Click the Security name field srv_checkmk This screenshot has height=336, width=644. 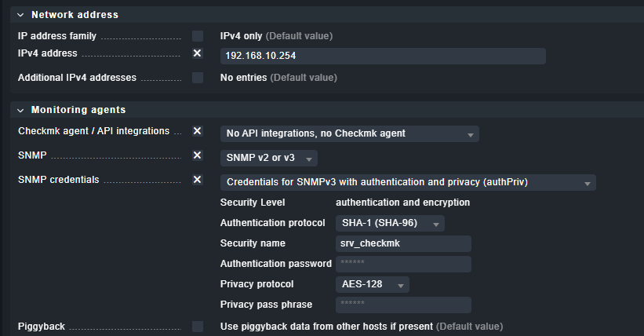(x=402, y=243)
